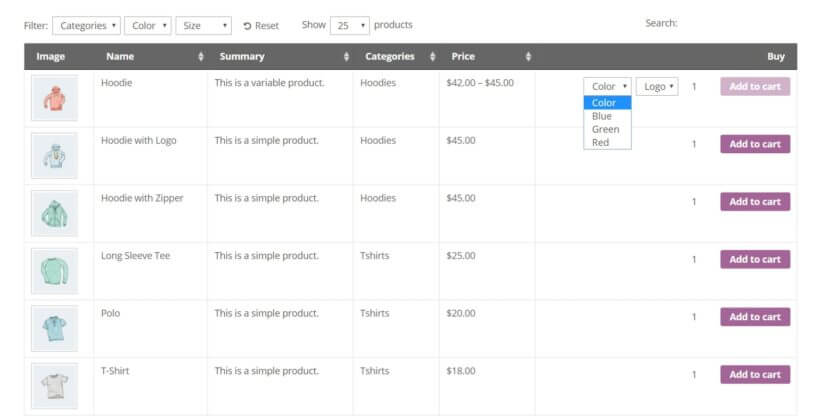This screenshot has height=416, width=820.
Task: Click Hoodies category in Hoodie with Logo row
Action: tap(378, 140)
